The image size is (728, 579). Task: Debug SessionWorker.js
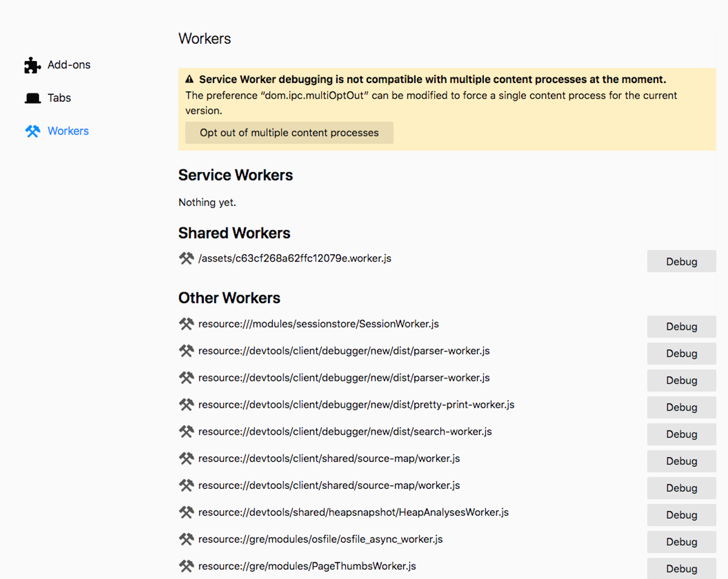(681, 326)
